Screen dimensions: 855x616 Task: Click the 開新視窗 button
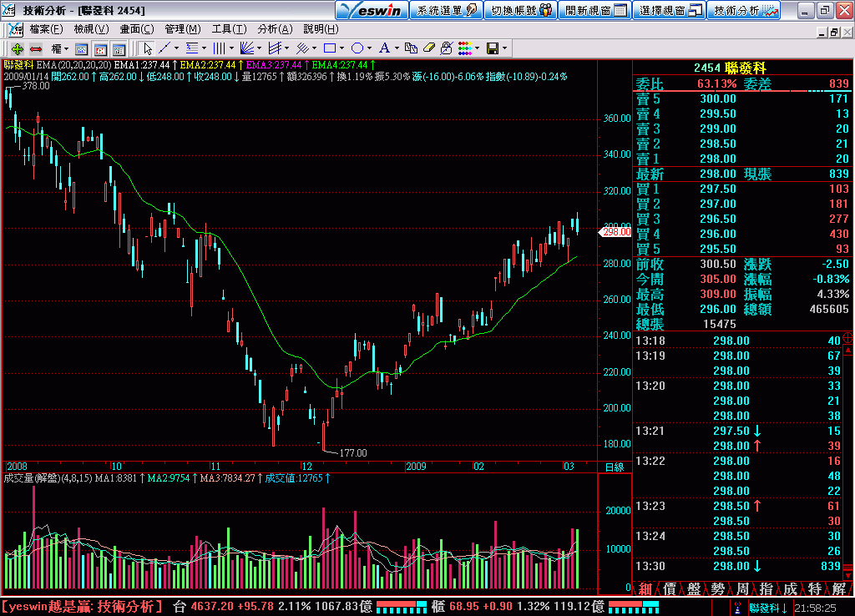pos(594,10)
